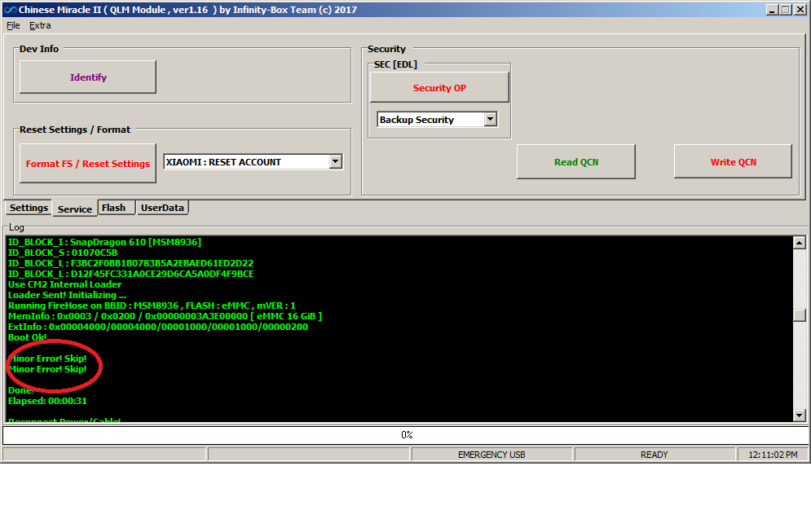811x532 pixels.
Task: Click the log scrollbar thumb
Action: pos(800,314)
